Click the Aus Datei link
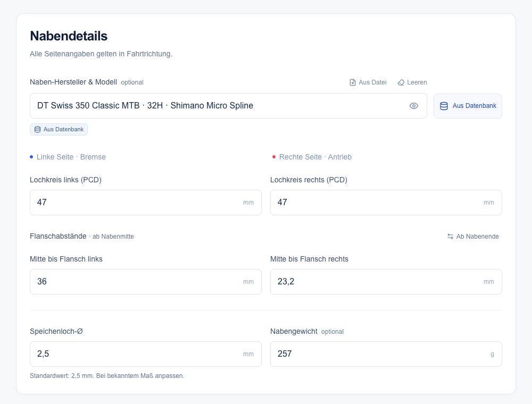Screen dimensions: 532x404 [369, 82]
